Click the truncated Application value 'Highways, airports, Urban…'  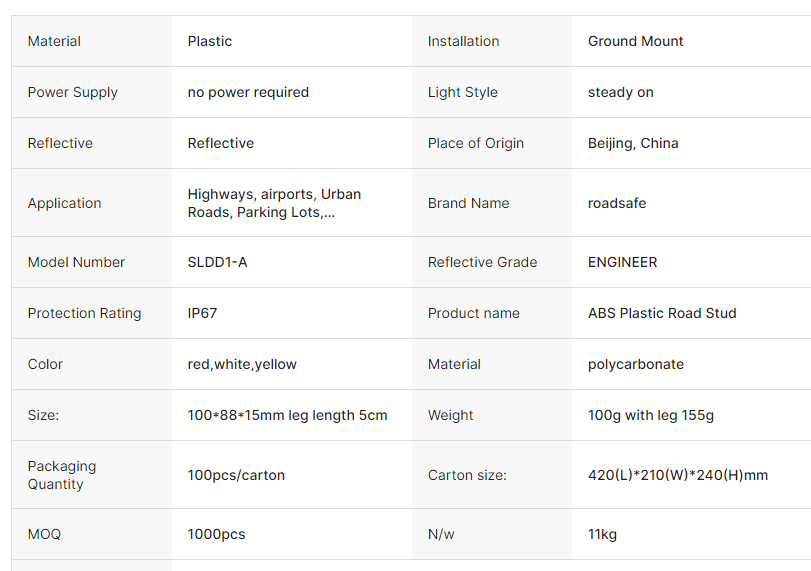274,203
